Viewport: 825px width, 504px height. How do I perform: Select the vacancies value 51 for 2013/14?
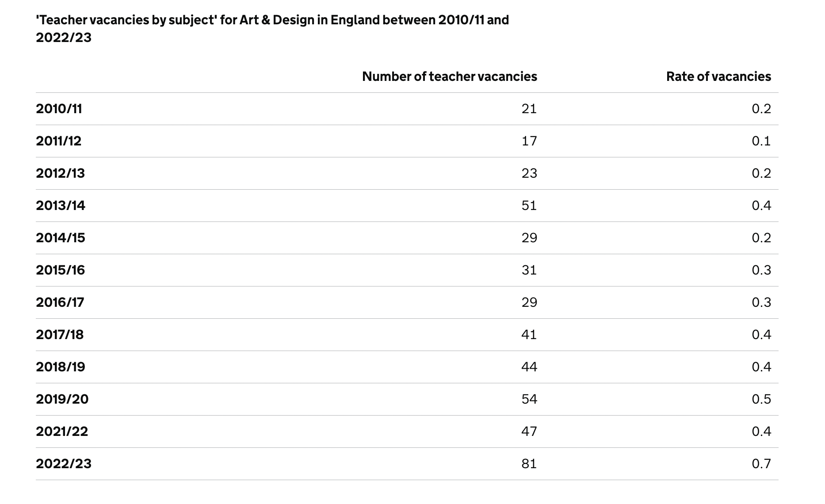529,206
